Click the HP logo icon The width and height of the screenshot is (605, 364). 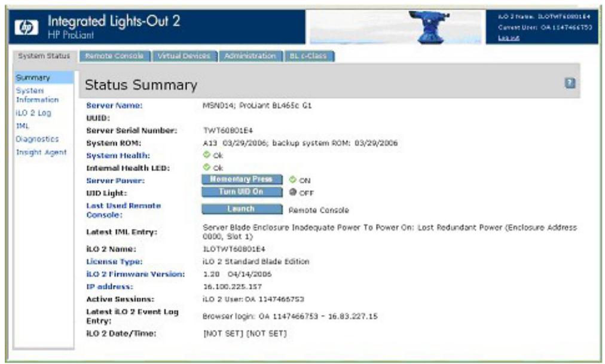[x=27, y=27]
